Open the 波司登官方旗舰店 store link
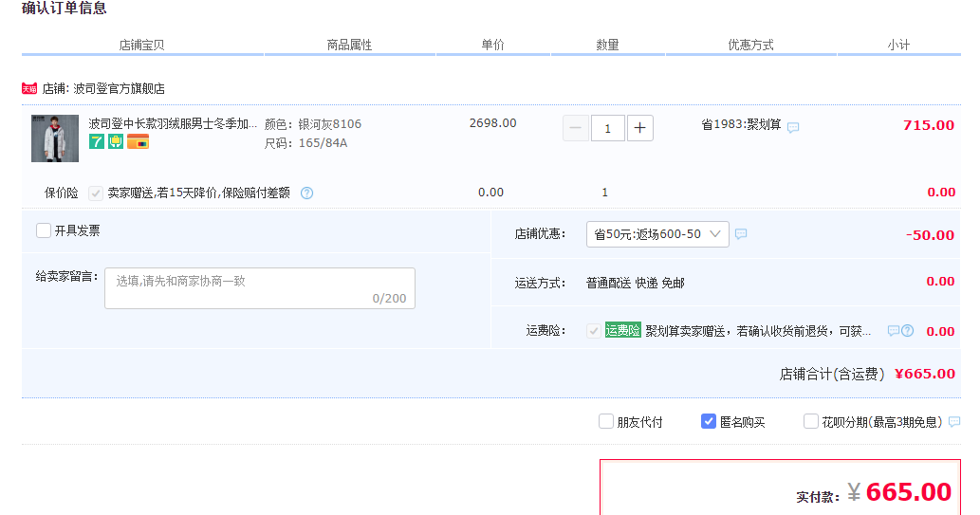980x515 pixels. [x=119, y=89]
